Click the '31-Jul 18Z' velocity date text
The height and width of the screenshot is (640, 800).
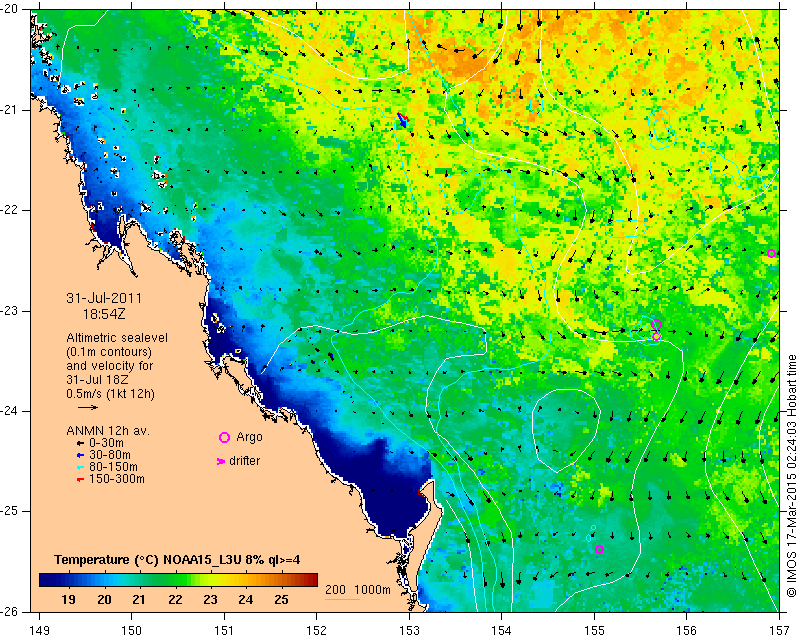(x=97, y=380)
